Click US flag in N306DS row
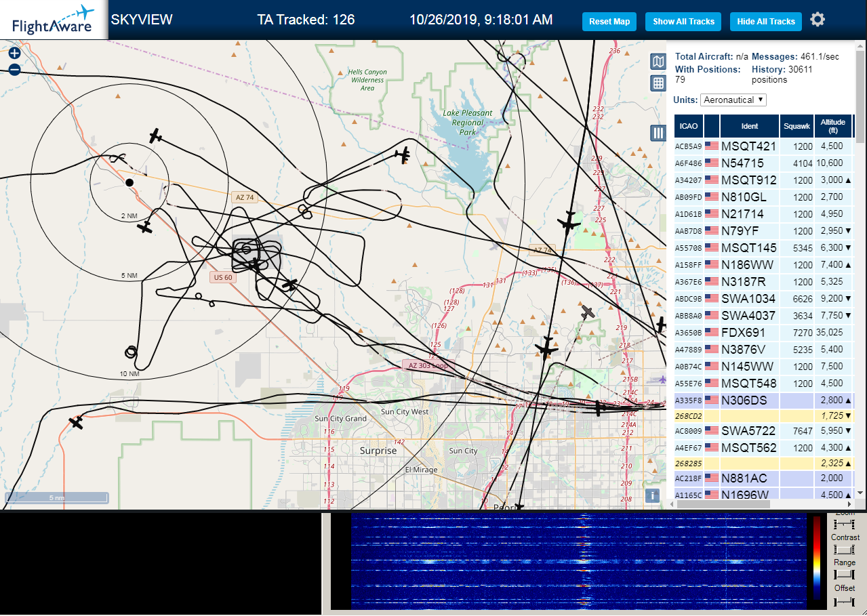 pyautogui.click(x=712, y=400)
